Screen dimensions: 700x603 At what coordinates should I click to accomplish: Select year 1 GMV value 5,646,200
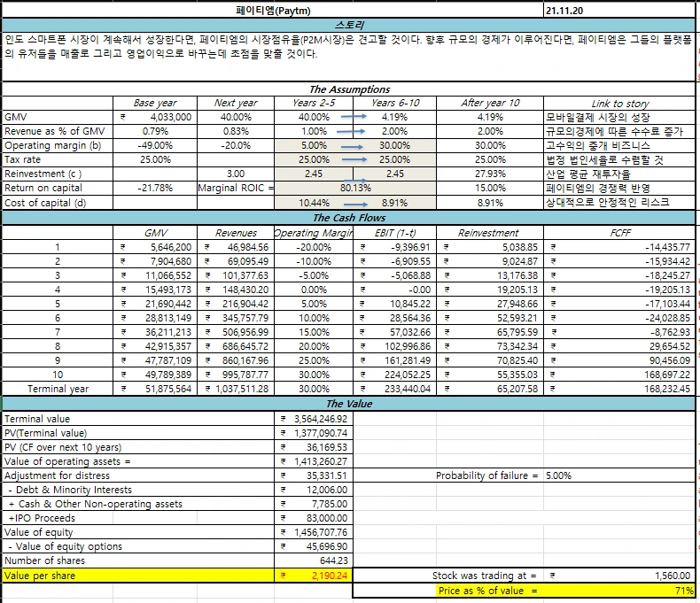[155, 247]
